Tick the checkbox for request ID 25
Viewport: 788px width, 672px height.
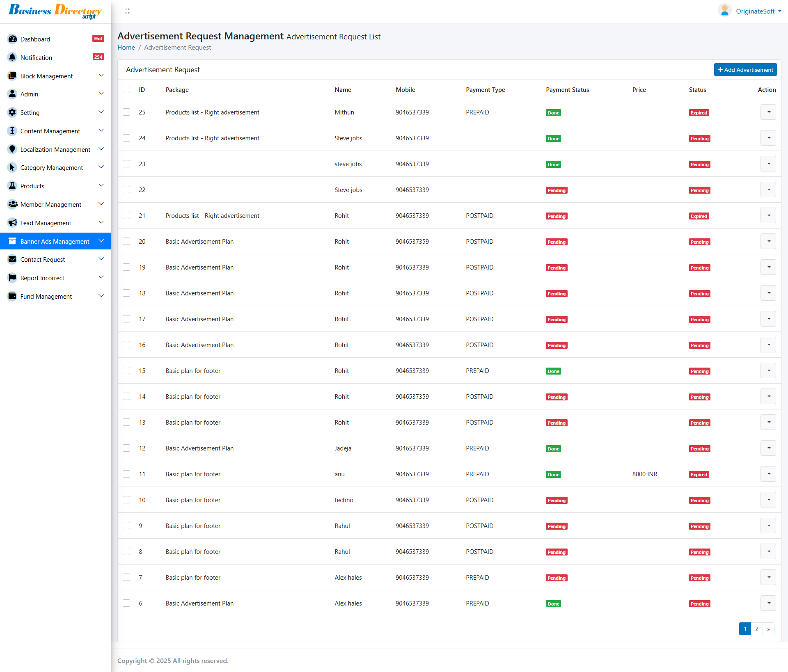point(126,112)
